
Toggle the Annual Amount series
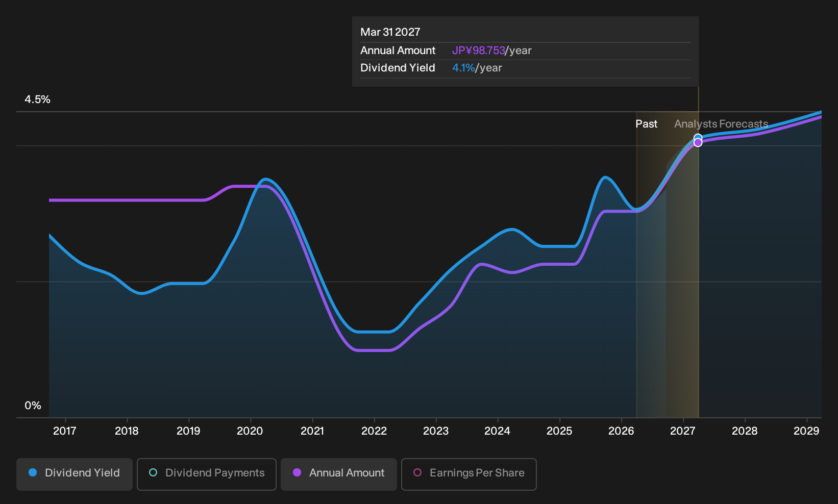click(x=339, y=474)
